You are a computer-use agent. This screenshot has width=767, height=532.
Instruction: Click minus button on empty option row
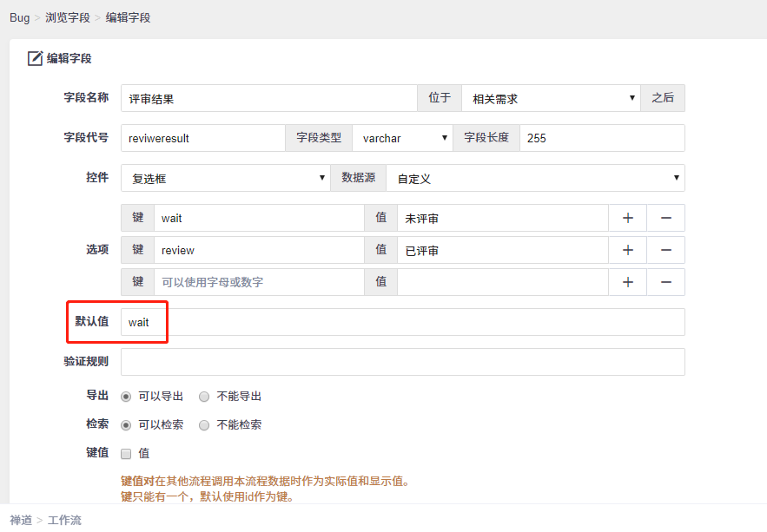666,282
